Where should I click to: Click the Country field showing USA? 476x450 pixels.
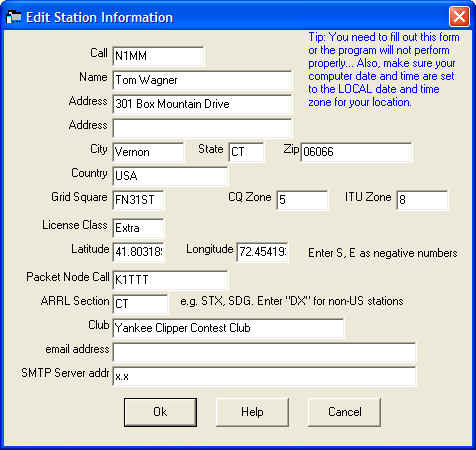[170, 176]
